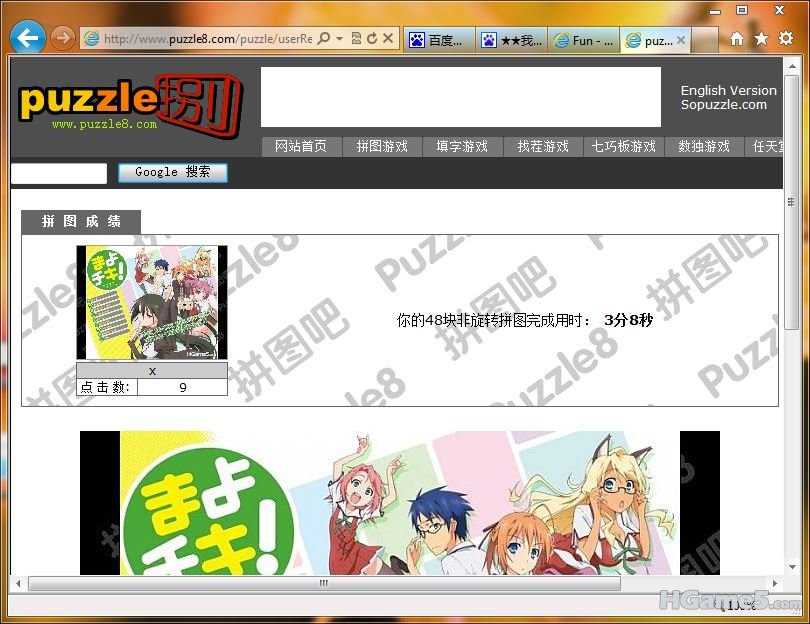The height and width of the screenshot is (624, 810).
Task: Click the www.puzzle8.com link under logo
Action: tap(104, 124)
